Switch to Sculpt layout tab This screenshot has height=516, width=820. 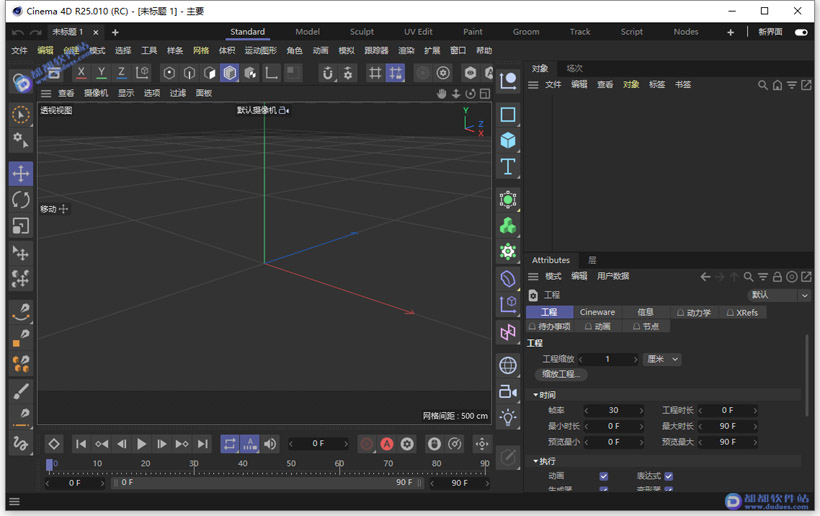tap(362, 32)
